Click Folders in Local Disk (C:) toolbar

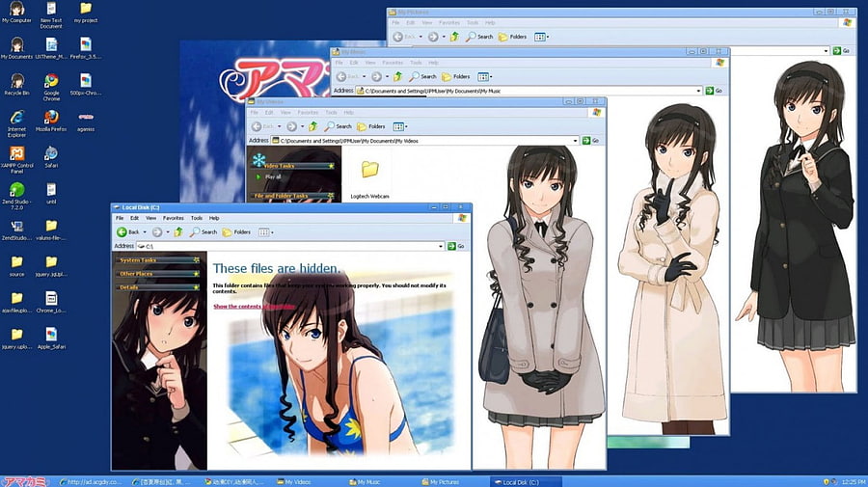pos(236,231)
